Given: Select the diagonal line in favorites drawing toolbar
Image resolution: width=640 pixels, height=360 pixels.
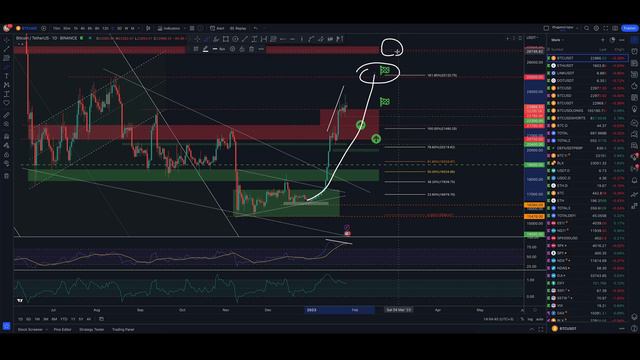Looking at the screenshot, I should [x=245, y=39].
